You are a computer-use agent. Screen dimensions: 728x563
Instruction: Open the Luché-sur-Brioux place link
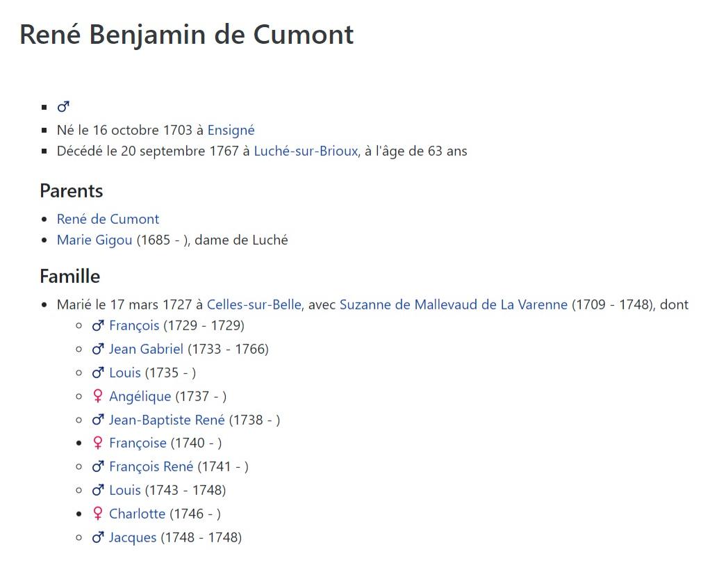click(x=306, y=151)
